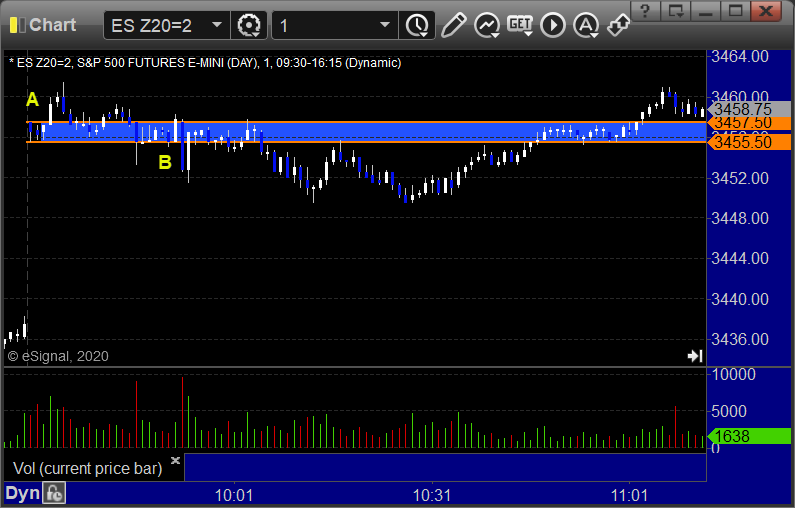Select the yellow A text annotation
This screenshot has width=795, height=508.
[32, 99]
